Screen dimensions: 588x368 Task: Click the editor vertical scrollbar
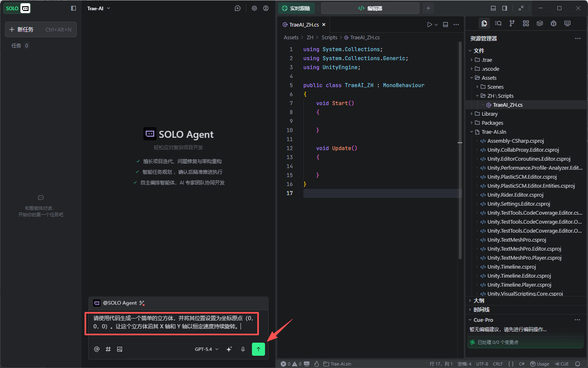(x=460, y=151)
